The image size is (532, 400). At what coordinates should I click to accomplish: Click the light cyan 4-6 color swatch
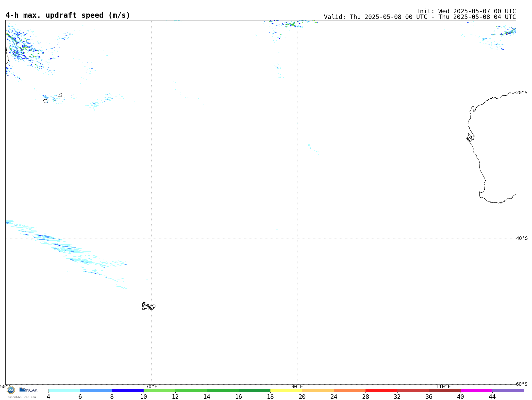click(64, 391)
